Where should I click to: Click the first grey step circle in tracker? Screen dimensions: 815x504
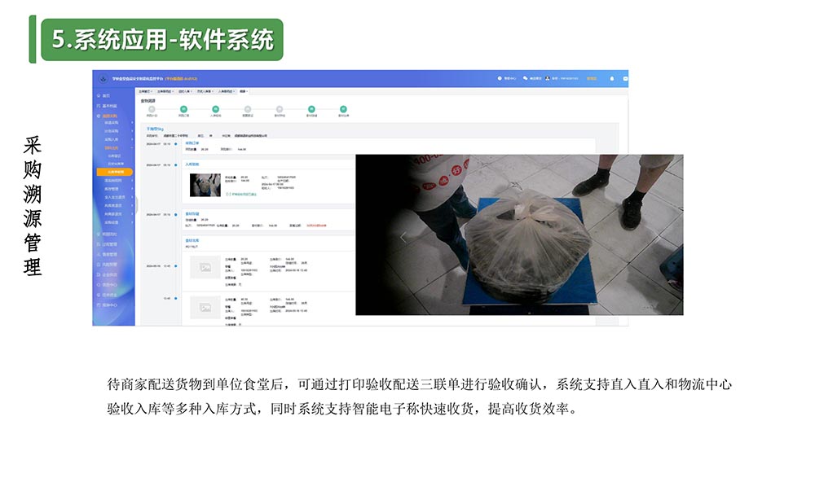pyautogui.click(x=152, y=109)
